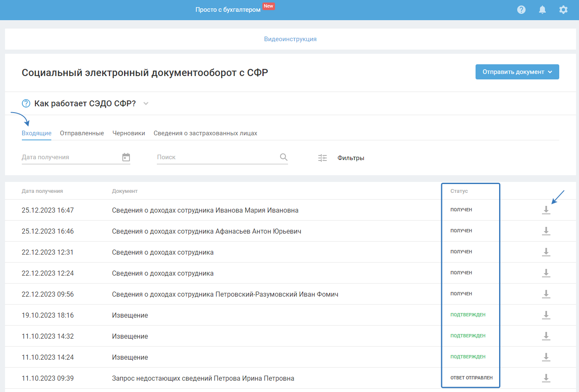The height and width of the screenshot is (392, 579).
Task: Click the search magnifier icon
Action: (x=284, y=157)
